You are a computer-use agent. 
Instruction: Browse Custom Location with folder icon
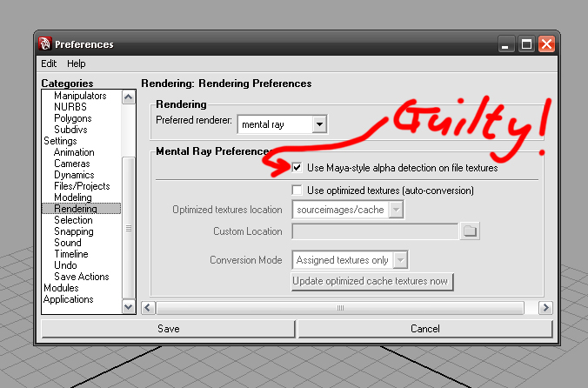(x=470, y=231)
